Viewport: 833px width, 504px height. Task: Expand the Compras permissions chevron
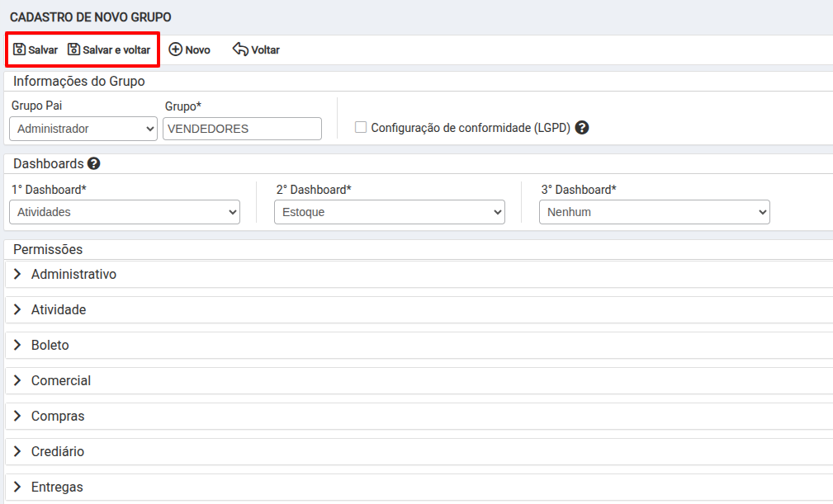coord(17,416)
